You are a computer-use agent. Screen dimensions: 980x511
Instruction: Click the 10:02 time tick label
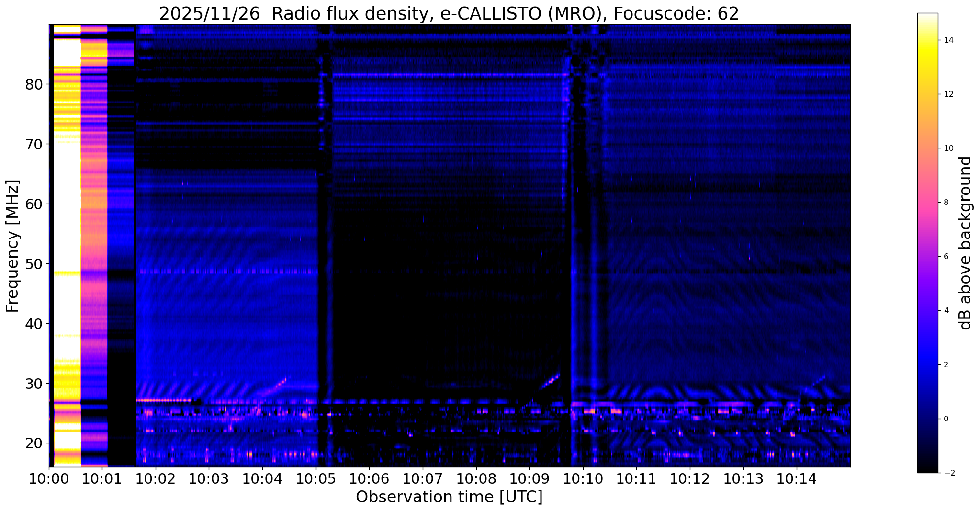tap(156, 478)
